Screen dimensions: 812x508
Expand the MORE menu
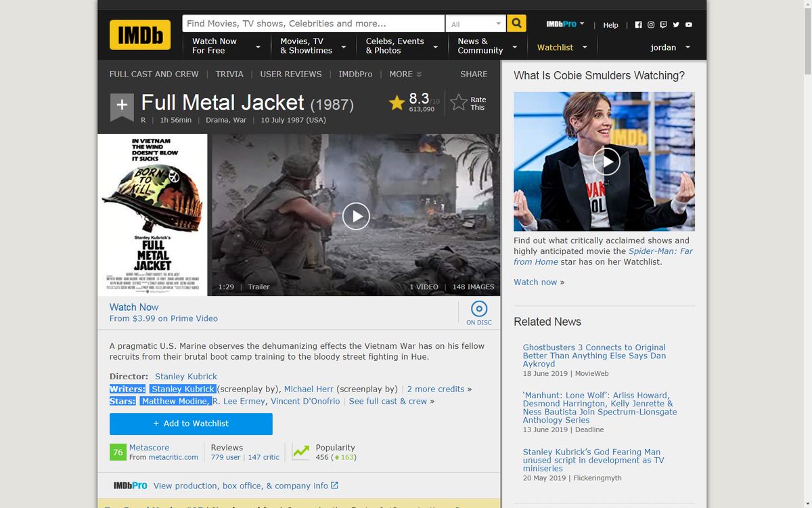[405, 74]
